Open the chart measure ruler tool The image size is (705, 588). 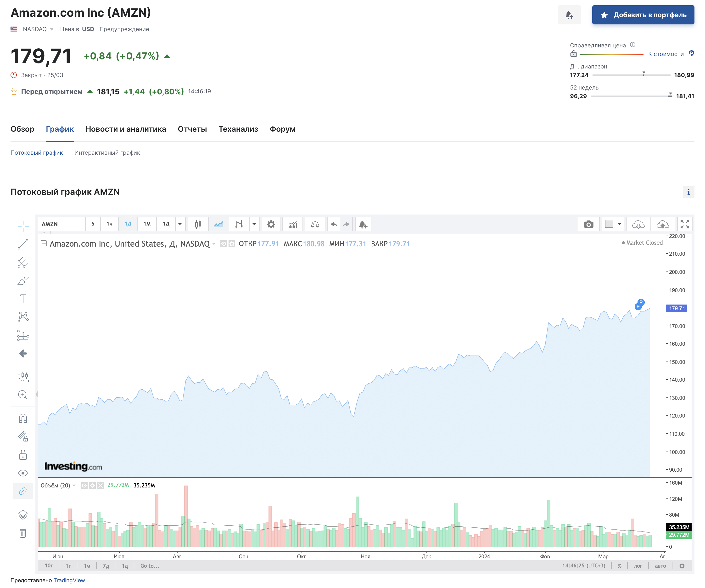[23, 377]
